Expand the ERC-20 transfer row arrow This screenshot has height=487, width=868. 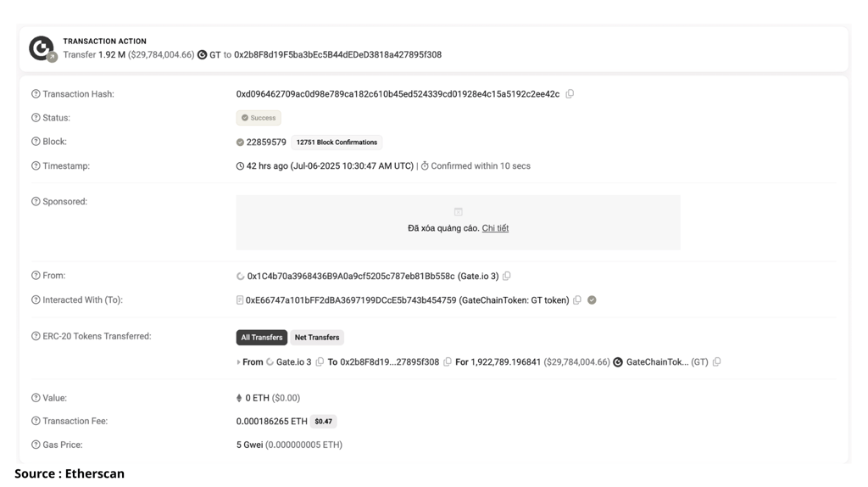tap(238, 361)
